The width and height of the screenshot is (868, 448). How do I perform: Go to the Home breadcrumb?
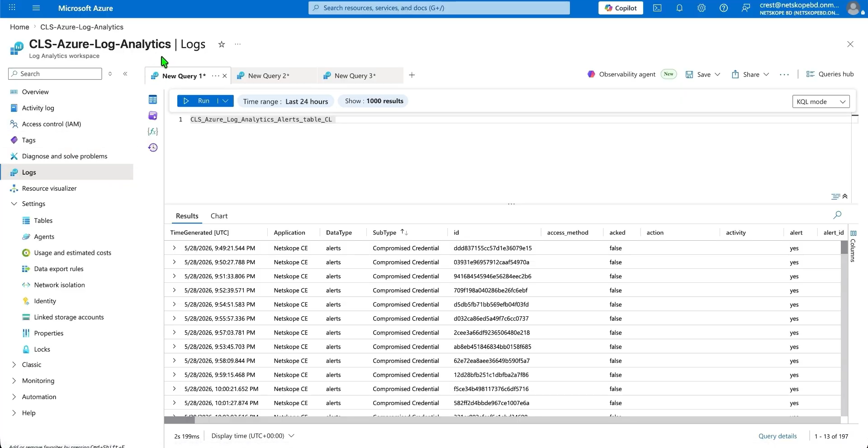(19, 27)
